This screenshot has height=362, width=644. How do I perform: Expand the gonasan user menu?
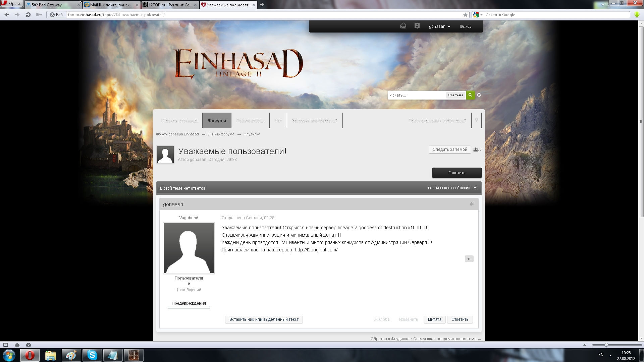coord(439,26)
